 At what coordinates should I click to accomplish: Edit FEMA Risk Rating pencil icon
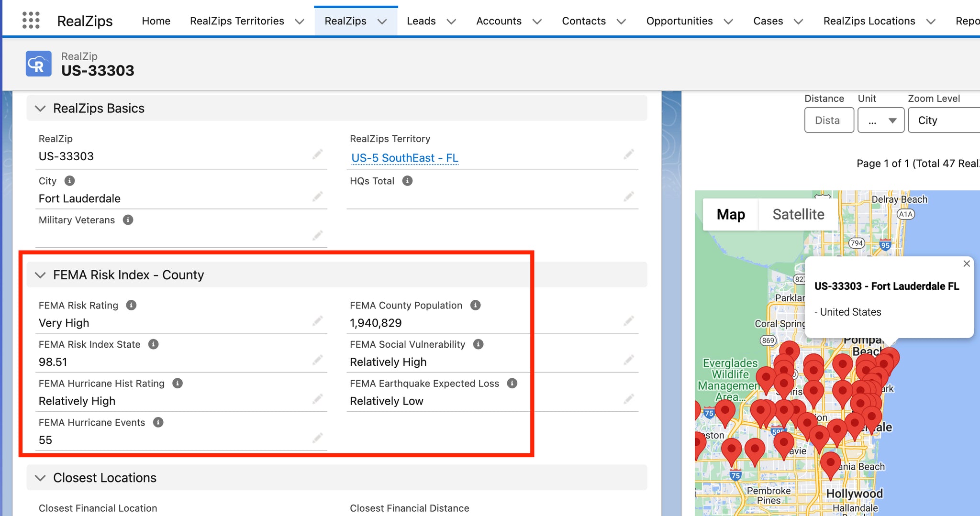coord(318,321)
